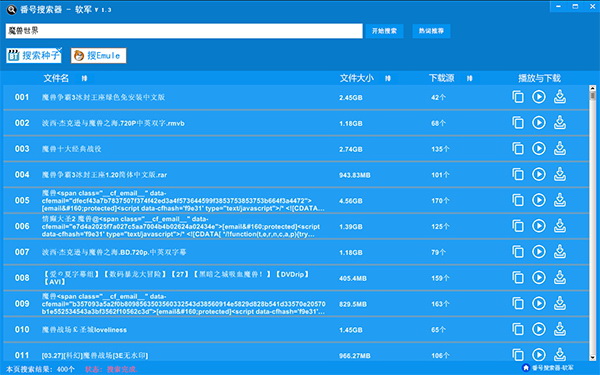Click scrollbar down arrow of results

pos(593,358)
